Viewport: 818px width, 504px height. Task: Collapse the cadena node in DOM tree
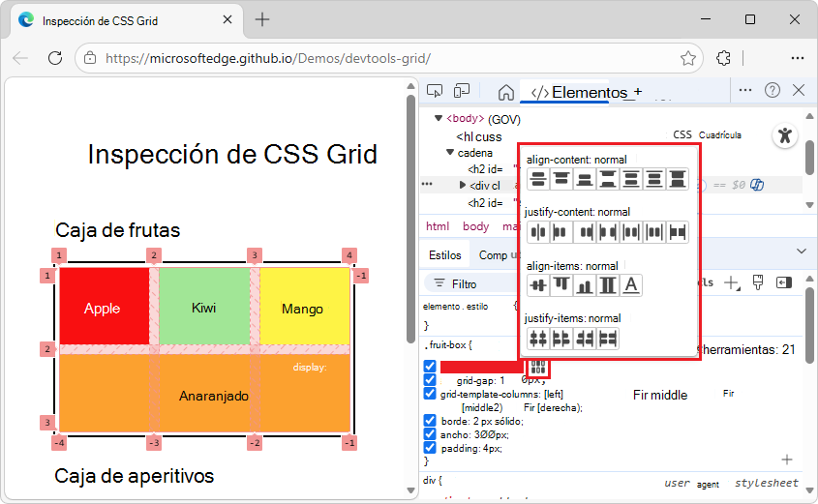[x=450, y=152]
